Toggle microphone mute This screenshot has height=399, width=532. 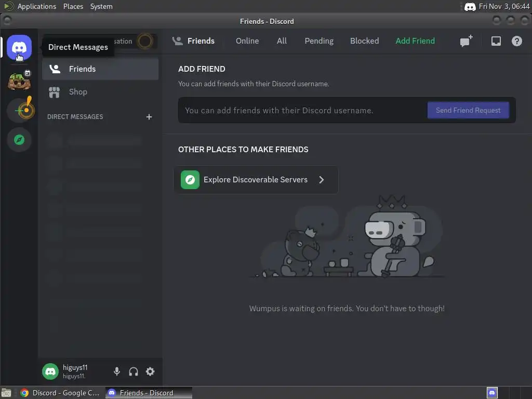[x=117, y=371]
